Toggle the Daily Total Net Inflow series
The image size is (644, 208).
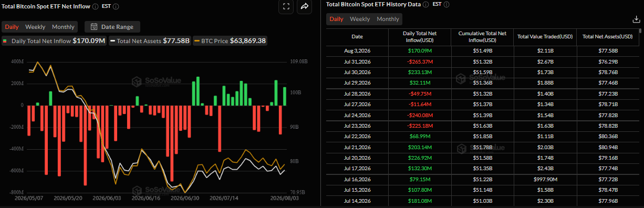click(54, 40)
